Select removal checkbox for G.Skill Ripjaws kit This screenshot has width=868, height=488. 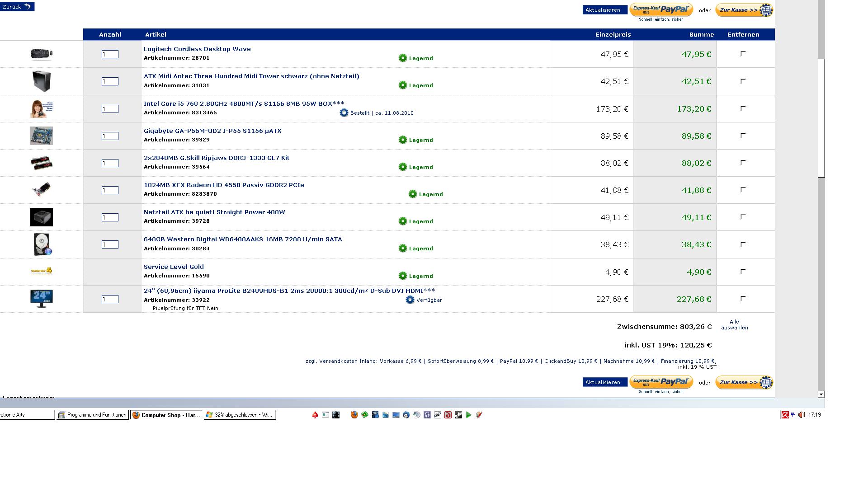[x=743, y=163]
